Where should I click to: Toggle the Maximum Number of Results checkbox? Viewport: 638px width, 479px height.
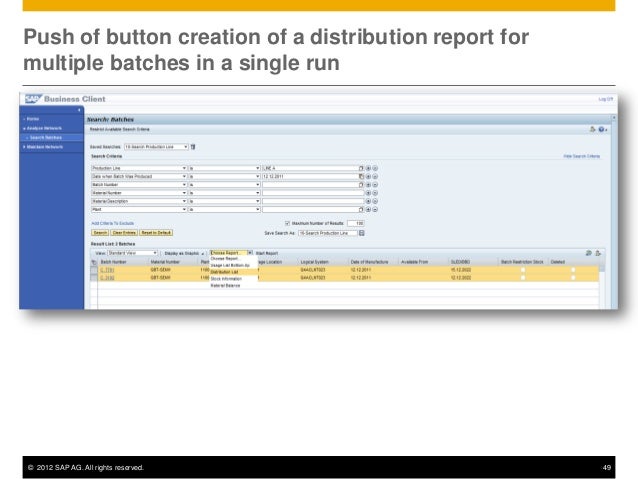tap(288, 222)
